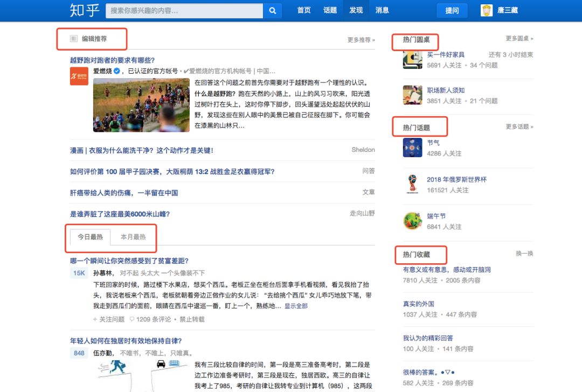
Task: Refresh collections with 换一换
Action: 524,253
